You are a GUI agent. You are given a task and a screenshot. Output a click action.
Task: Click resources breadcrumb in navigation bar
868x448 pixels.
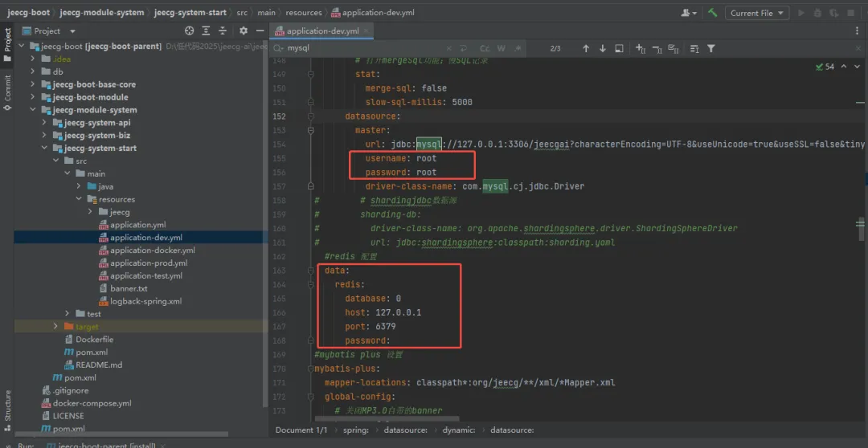tap(304, 12)
